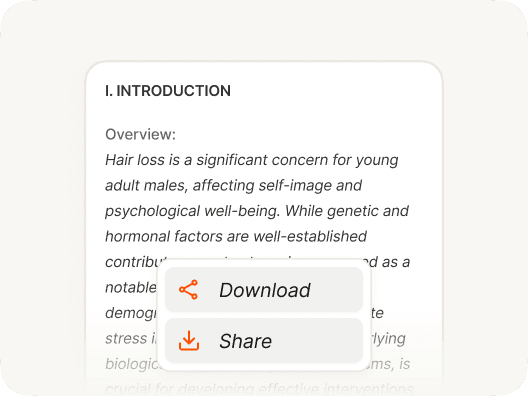Choose the Share entry in the popup

click(x=264, y=340)
